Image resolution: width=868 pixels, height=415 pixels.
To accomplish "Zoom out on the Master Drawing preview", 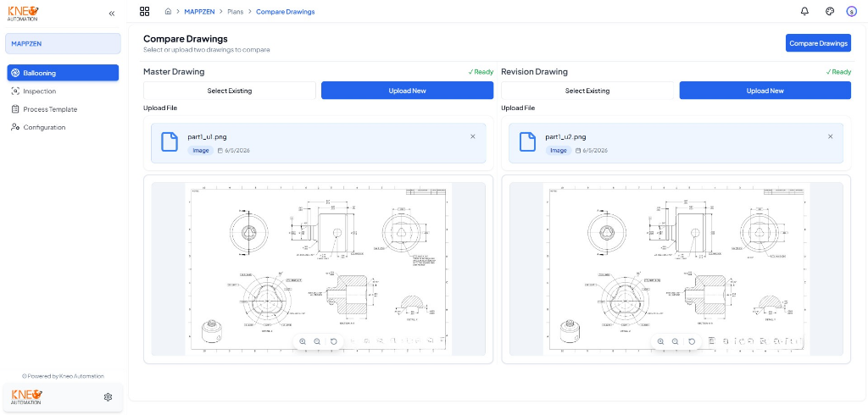I will [x=317, y=342].
